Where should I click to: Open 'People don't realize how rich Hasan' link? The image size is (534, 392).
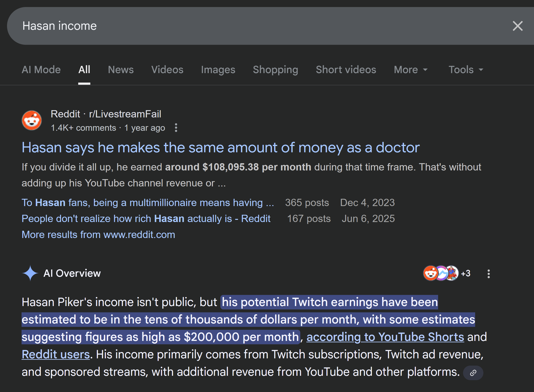click(146, 219)
